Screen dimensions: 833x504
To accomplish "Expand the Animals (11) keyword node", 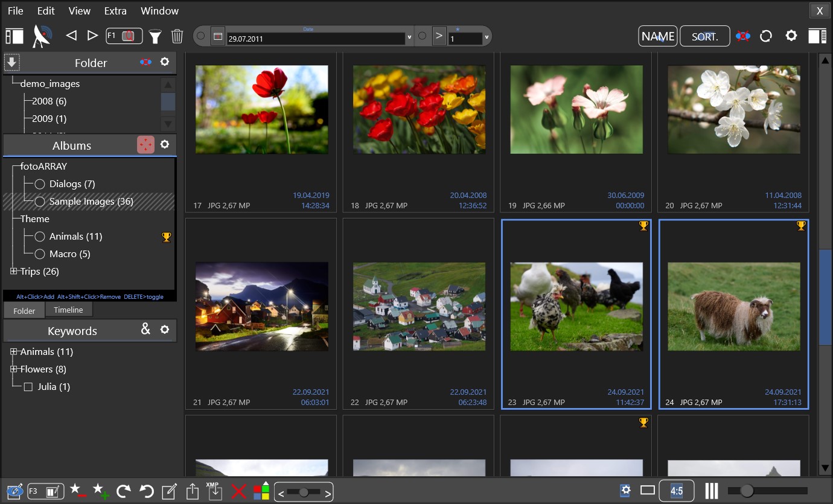I will pyautogui.click(x=14, y=351).
